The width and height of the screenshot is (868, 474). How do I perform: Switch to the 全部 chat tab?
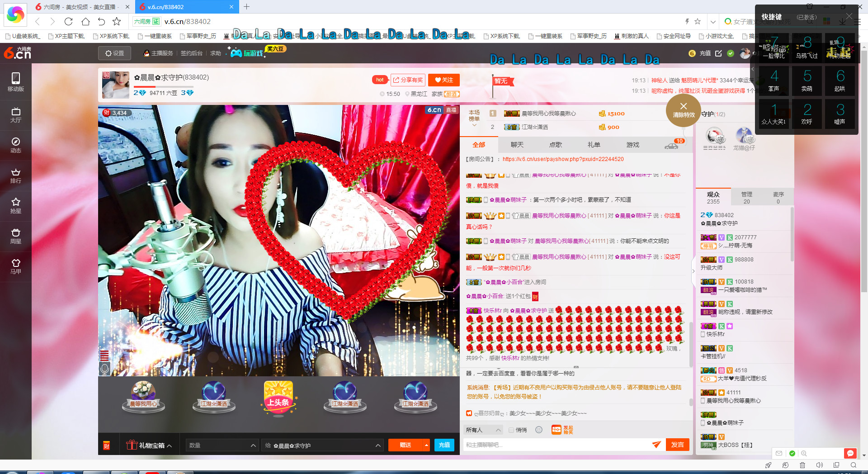479,145
